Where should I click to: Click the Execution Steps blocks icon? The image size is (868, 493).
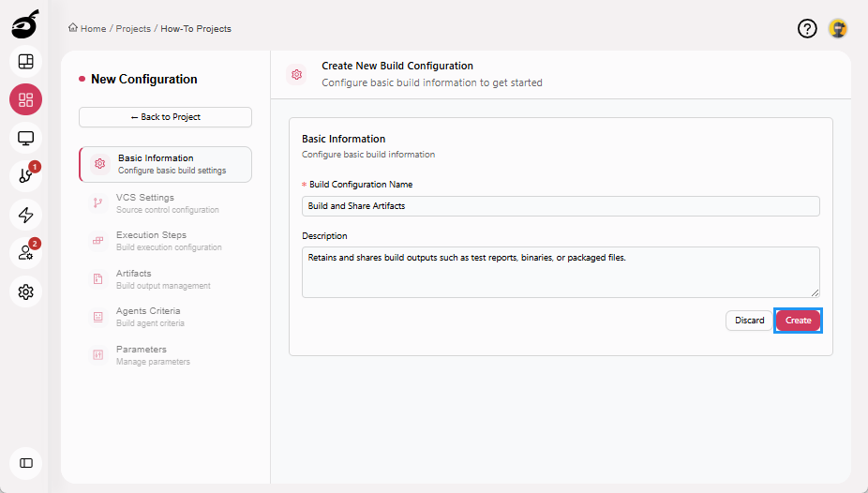[98, 241]
